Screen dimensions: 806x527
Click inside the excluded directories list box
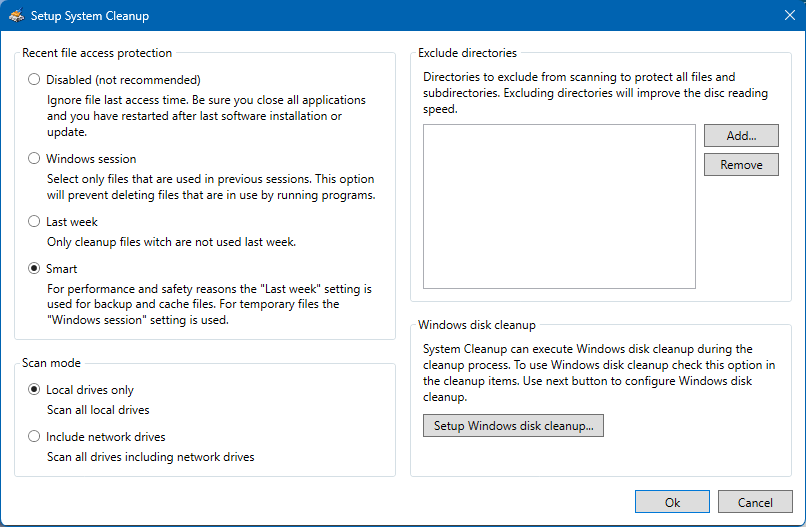point(559,206)
